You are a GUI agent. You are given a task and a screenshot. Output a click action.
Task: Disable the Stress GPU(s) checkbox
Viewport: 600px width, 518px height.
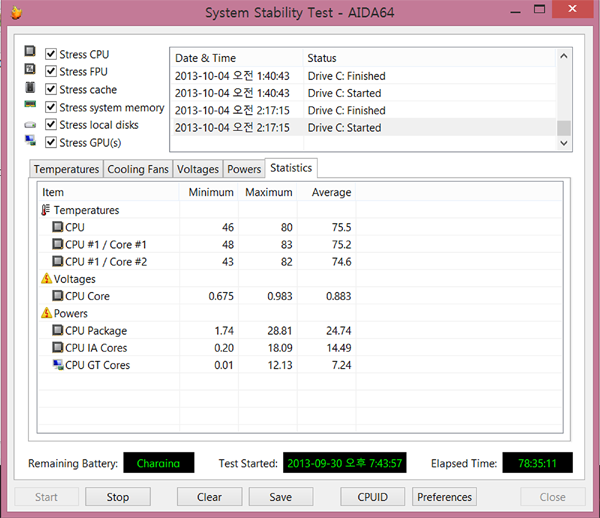coord(51,142)
